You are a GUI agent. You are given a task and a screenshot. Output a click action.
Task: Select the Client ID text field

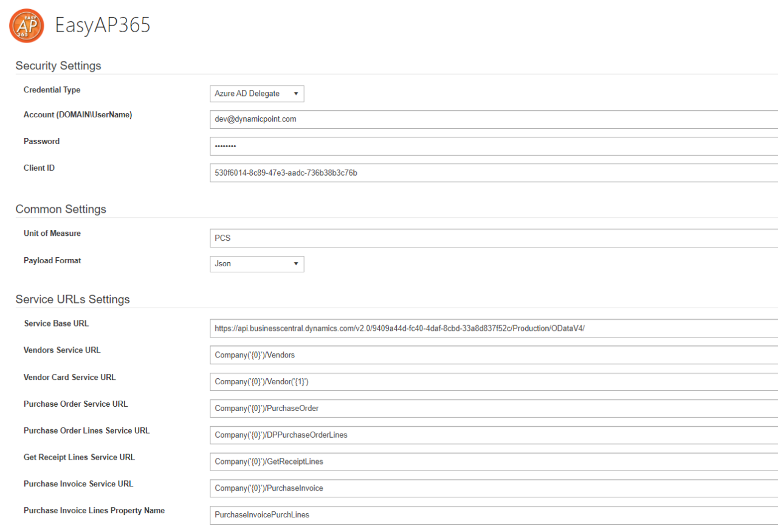pyautogui.click(x=365, y=173)
